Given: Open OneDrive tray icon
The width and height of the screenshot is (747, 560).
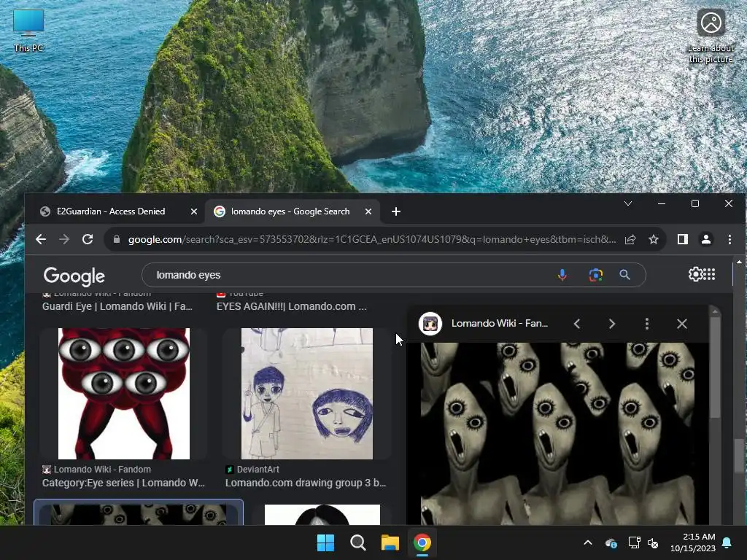Looking at the screenshot, I should point(611,542).
